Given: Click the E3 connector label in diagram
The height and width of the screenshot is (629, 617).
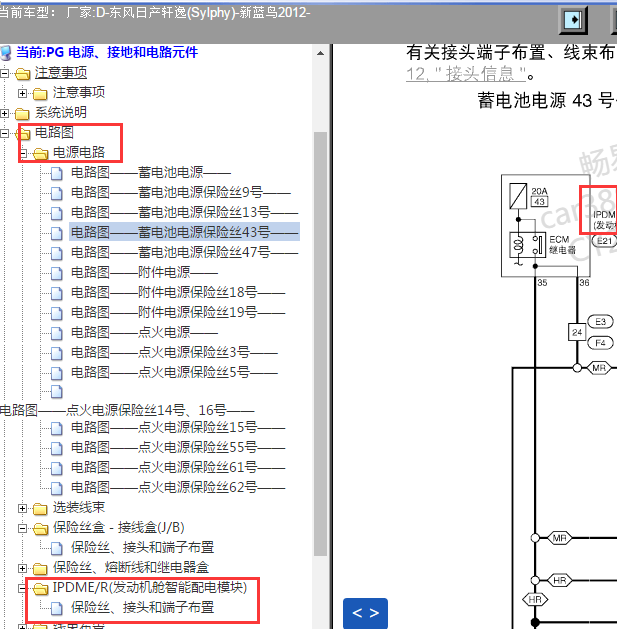Looking at the screenshot, I should pos(600,322).
